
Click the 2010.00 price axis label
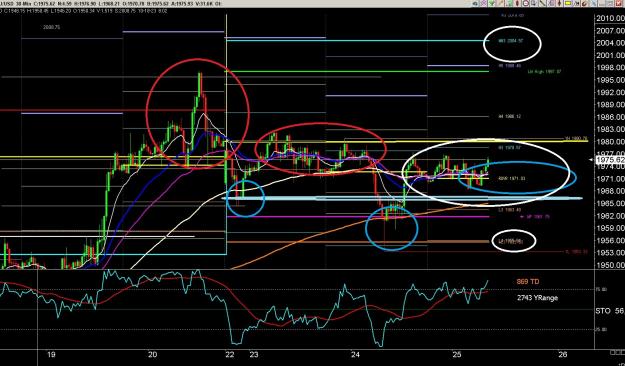(x=610, y=18)
